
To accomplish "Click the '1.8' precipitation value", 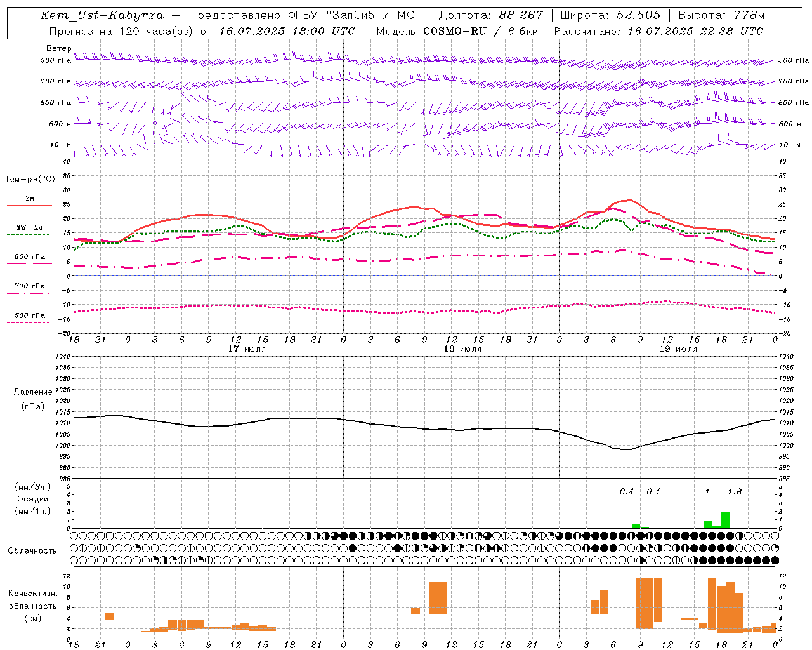I will tap(735, 492).
